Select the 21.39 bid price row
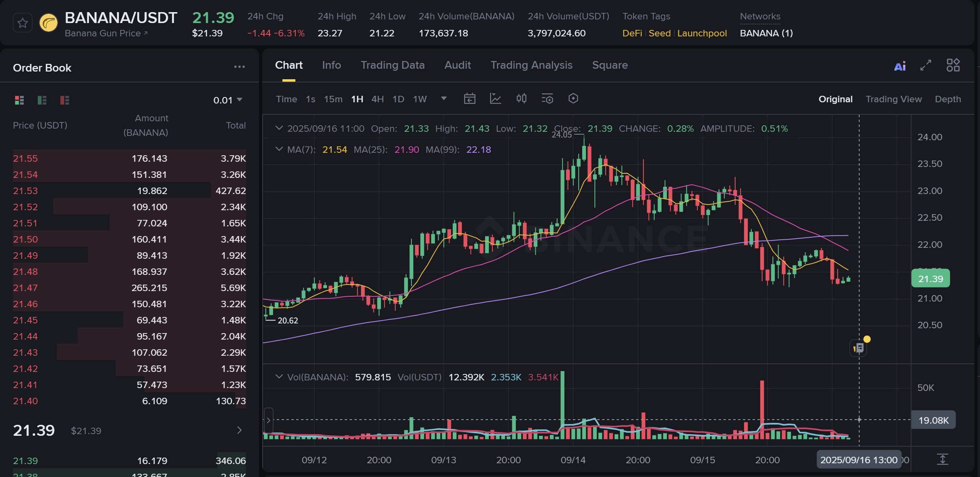Screen dimensions: 980x477 click(x=129, y=460)
